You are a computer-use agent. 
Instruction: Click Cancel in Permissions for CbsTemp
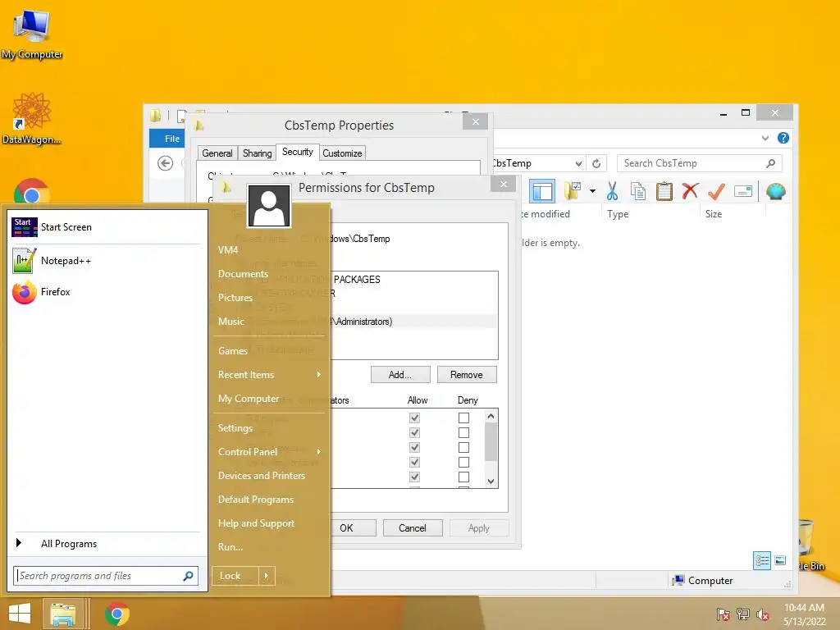(413, 527)
